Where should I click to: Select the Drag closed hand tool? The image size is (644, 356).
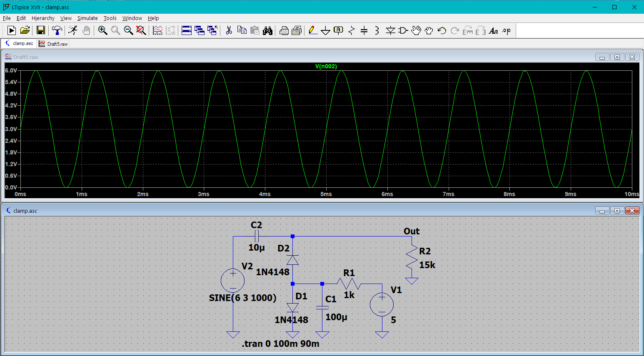pyautogui.click(x=429, y=30)
